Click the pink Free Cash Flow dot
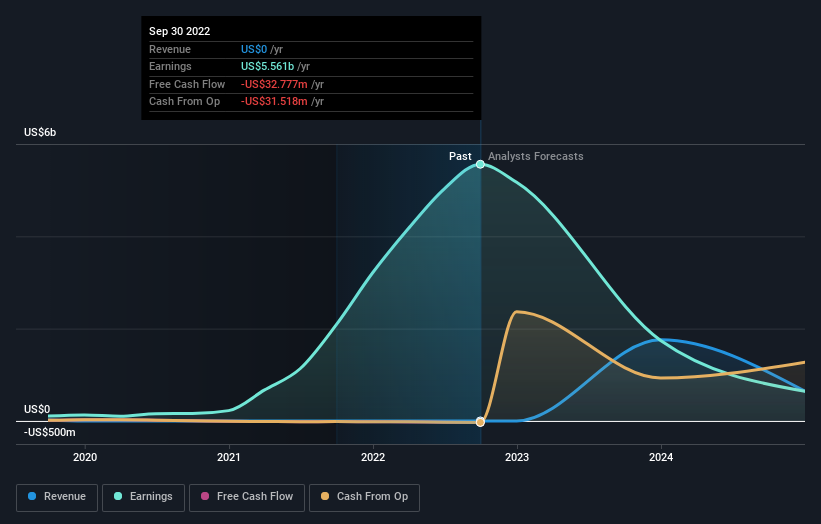 [205, 496]
